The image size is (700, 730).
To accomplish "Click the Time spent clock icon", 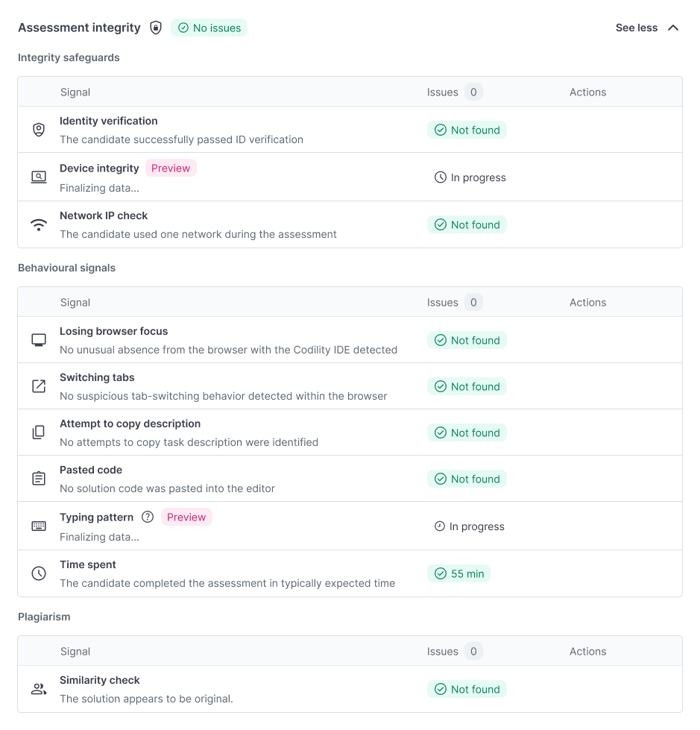I will pyautogui.click(x=38, y=573).
